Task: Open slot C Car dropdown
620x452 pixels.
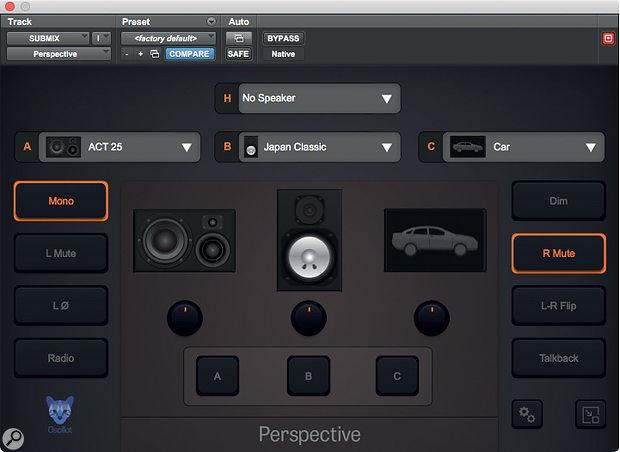Action: (x=524, y=147)
